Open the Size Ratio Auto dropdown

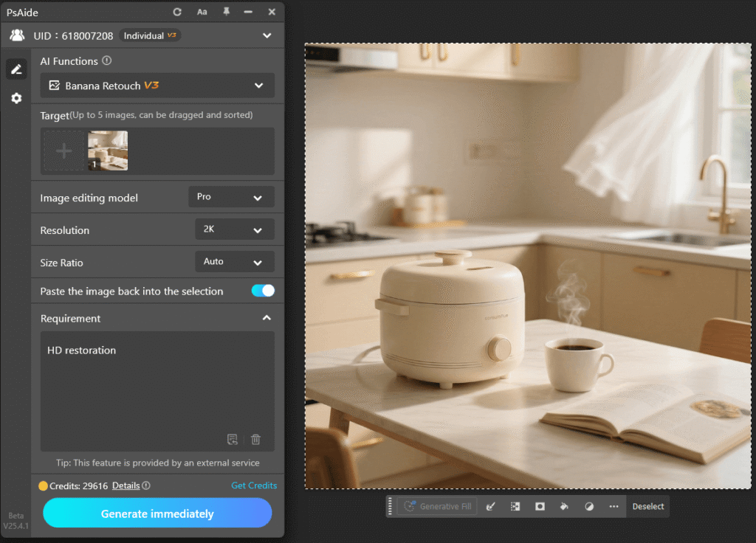(234, 262)
